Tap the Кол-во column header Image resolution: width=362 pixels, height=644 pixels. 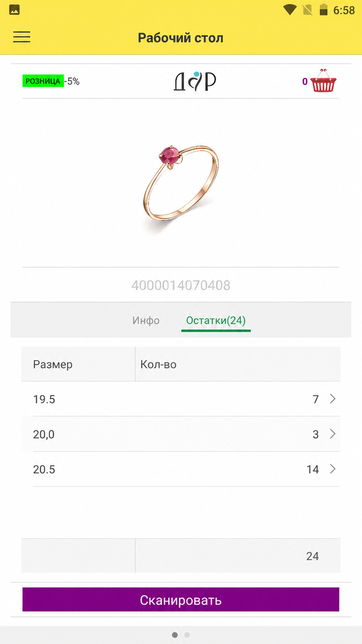(158, 364)
